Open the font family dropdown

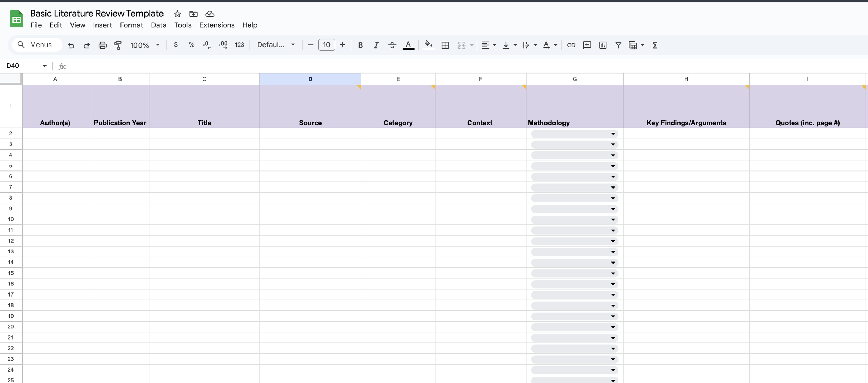click(276, 45)
